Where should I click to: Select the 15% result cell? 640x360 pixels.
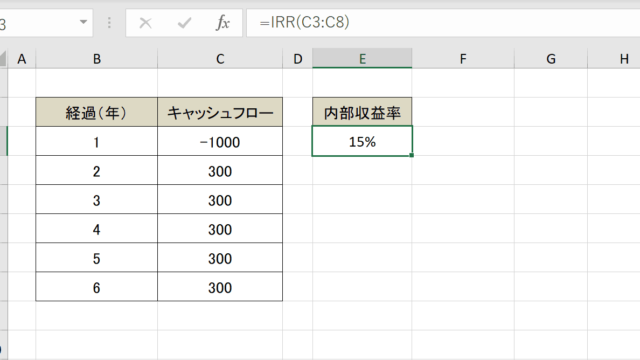click(362, 141)
